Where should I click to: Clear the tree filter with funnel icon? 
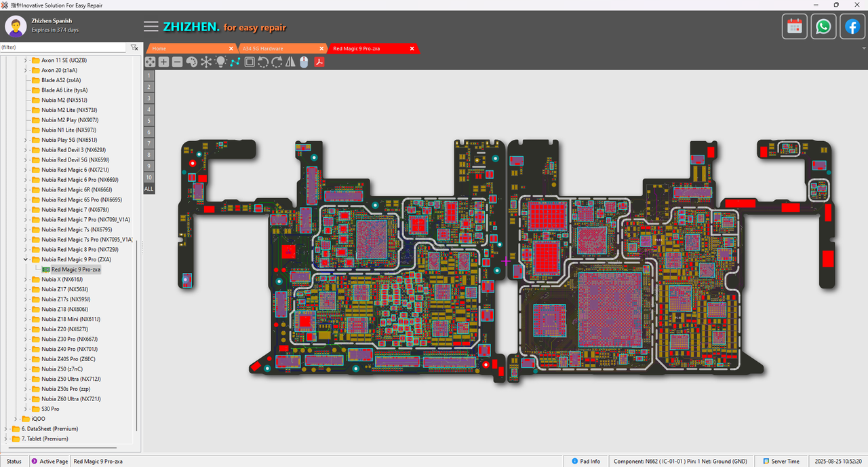tap(134, 48)
